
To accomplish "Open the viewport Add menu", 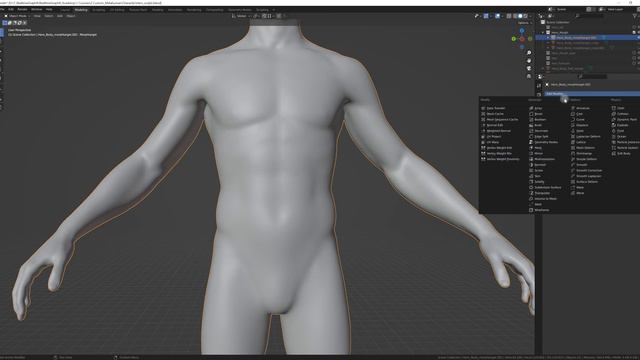I will pos(60,16).
